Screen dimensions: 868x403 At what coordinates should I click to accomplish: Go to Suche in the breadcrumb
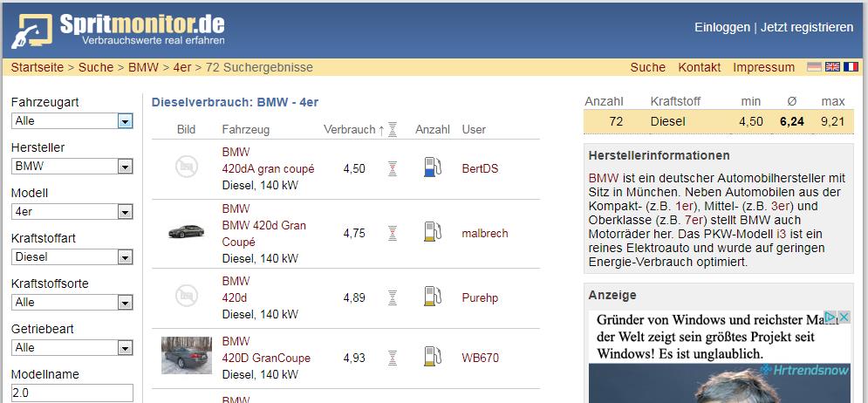[96, 67]
